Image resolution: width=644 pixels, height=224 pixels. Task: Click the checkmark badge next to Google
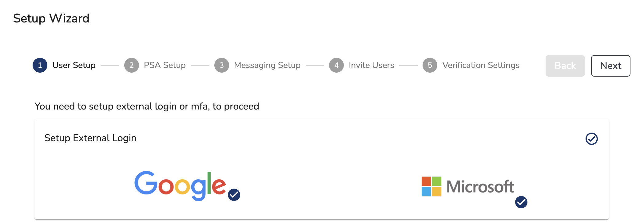(x=234, y=194)
